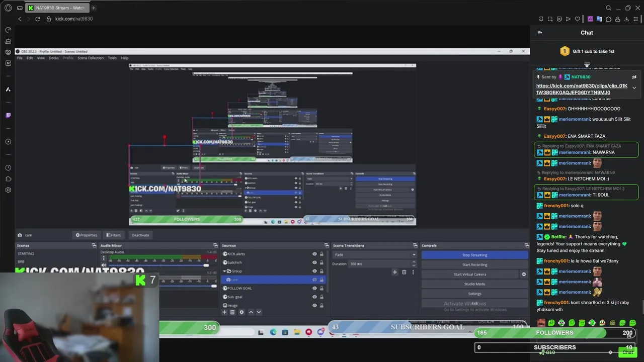Open browser search magnifier in title bar
The width and height of the screenshot is (644, 362).
(x=608, y=8)
